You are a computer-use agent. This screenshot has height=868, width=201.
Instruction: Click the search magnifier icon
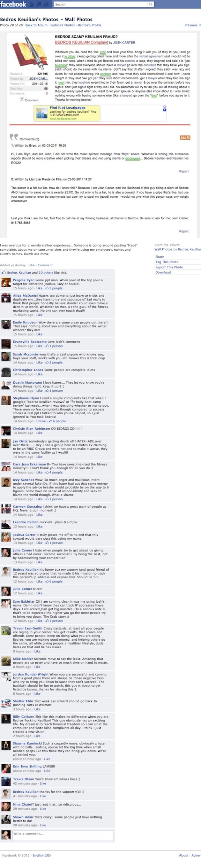(x=151, y=4)
